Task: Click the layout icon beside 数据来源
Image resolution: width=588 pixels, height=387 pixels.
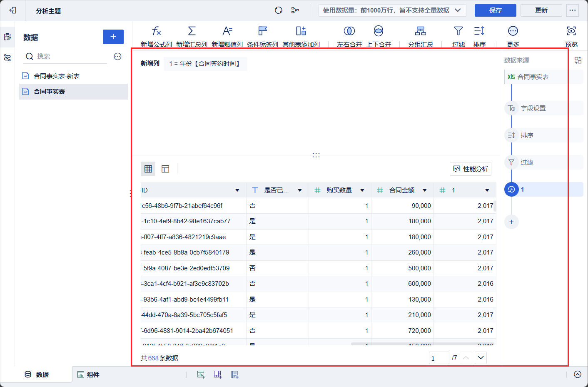Action: coord(578,60)
